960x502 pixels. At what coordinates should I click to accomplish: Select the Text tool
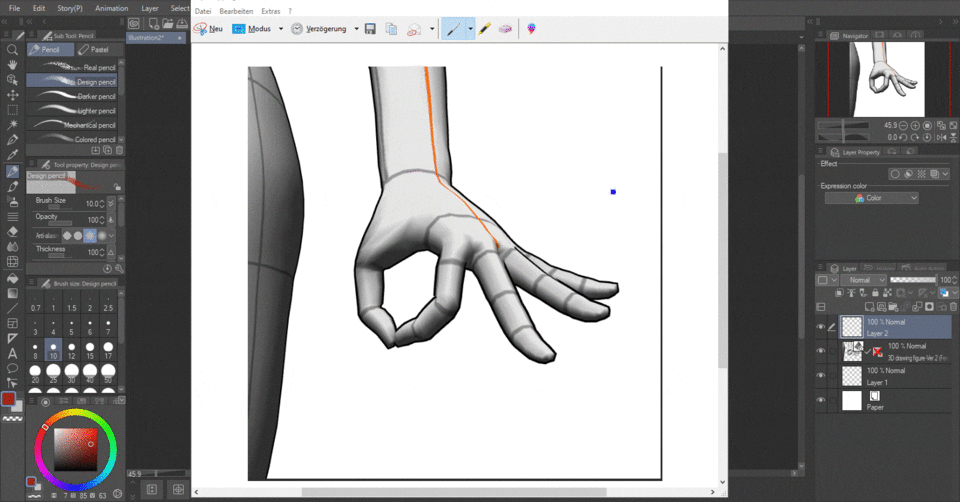[x=12, y=353]
